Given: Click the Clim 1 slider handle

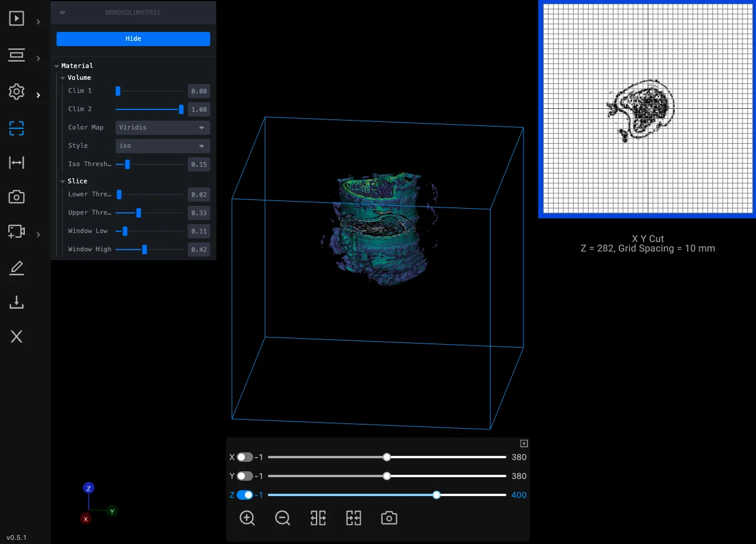Looking at the screenshot, I should (118, 91).
